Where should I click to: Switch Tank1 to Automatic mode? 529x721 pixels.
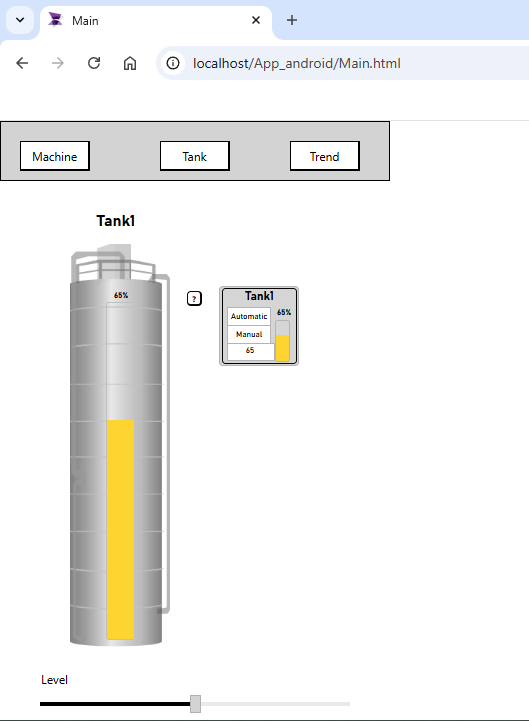coord(249,316)
